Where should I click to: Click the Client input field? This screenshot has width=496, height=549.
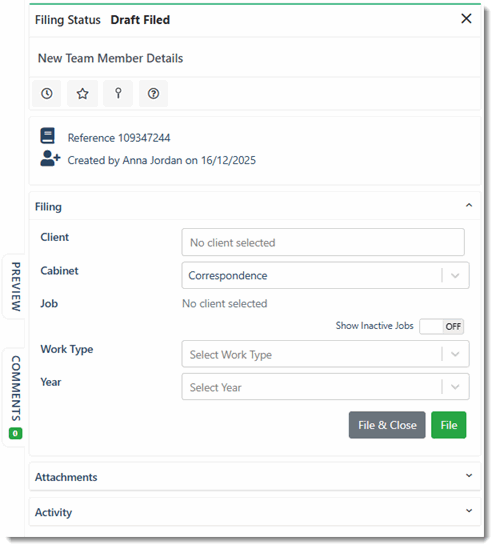coord(323,242)
